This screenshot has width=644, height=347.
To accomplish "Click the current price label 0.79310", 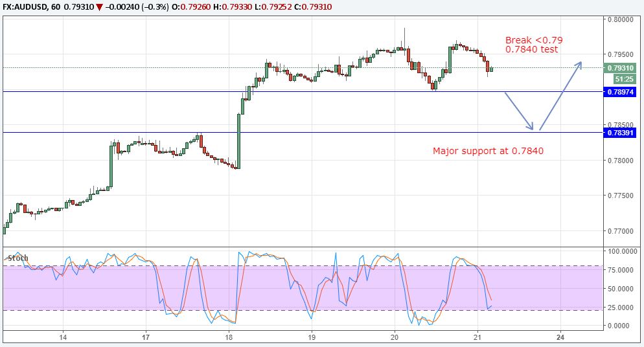I will coord(620,68).
